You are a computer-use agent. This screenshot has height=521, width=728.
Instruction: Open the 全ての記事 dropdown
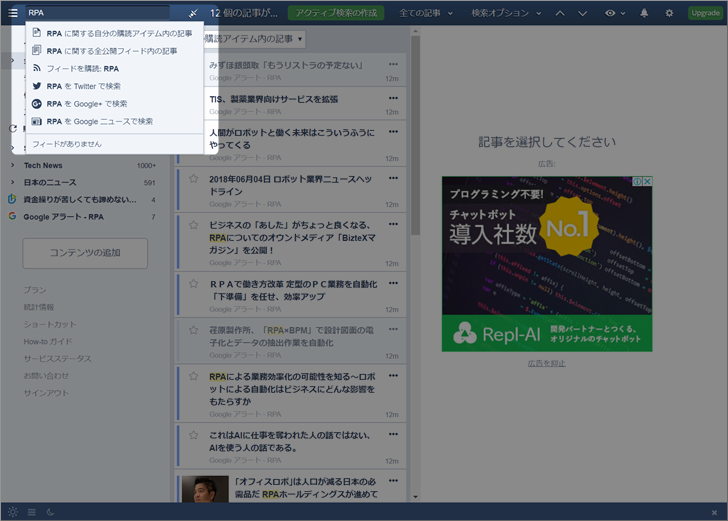[426, 13]
